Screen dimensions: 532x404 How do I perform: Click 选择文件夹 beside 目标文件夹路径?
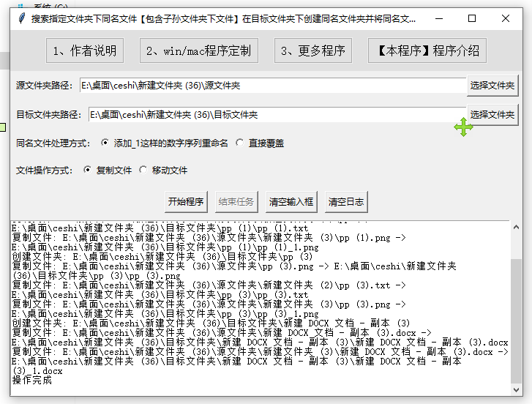click(x=492, y=115)
